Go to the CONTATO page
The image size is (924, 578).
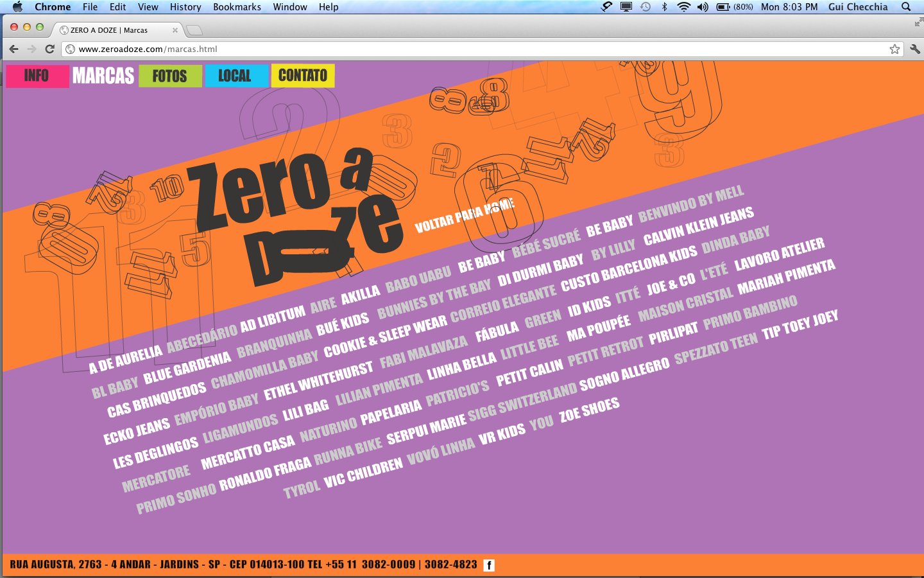point(303,76)
